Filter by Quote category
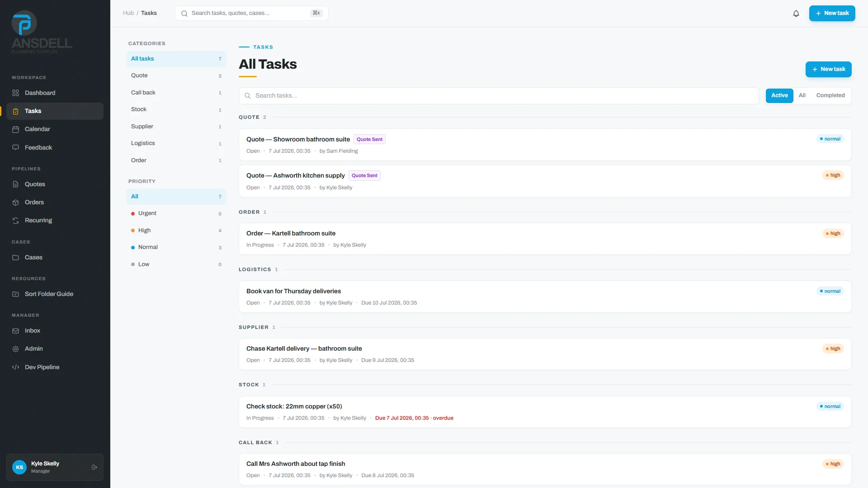868x488 pixels. point(176,75)
